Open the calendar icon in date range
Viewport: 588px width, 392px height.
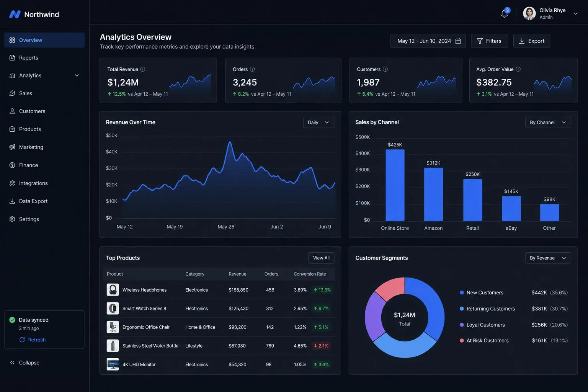pyautogui.click(x=458, y=41)
